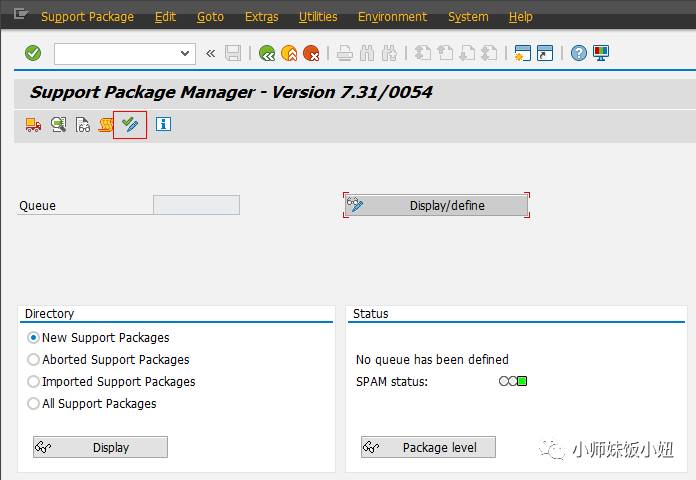Click the green Enter checkmark icon

(x=33, y=53)
